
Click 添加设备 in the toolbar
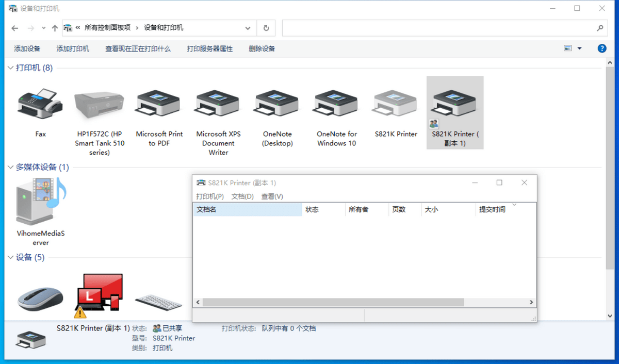(27, 48)
